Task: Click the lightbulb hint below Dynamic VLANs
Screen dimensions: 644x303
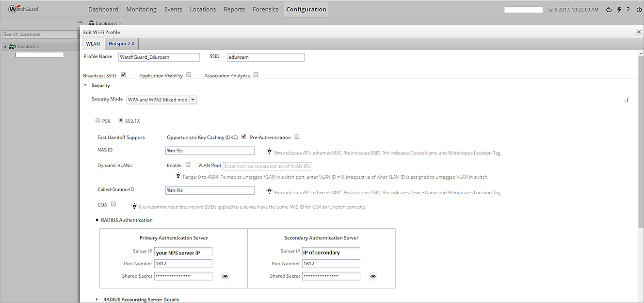Action: pos(178,175)
